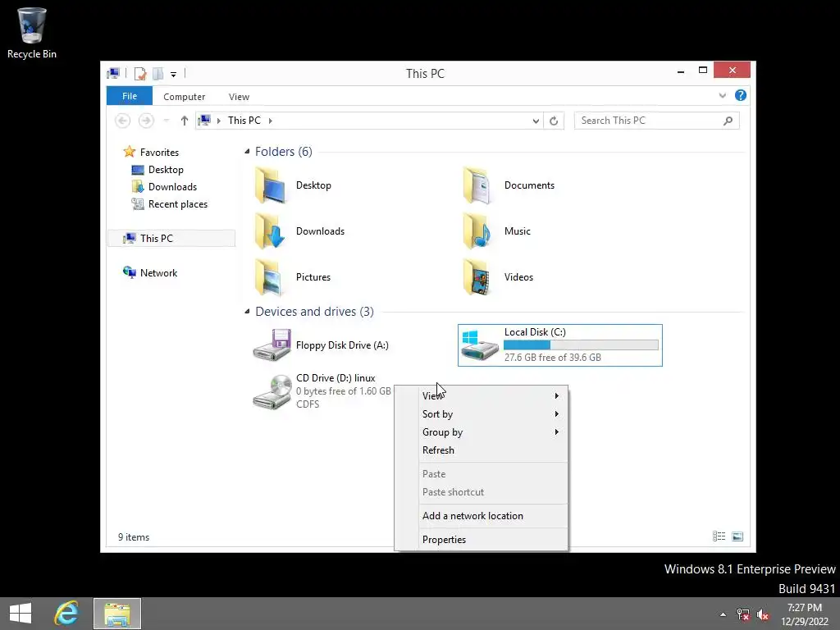
Task: Open Customize Quick Access Toolbar dropdown
Action: [x=174, y=75]
